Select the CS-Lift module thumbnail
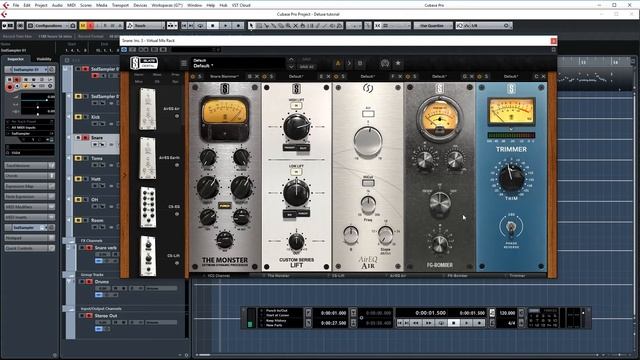The width and height of the screenshot is (640, 360). [x=148, y=256]
